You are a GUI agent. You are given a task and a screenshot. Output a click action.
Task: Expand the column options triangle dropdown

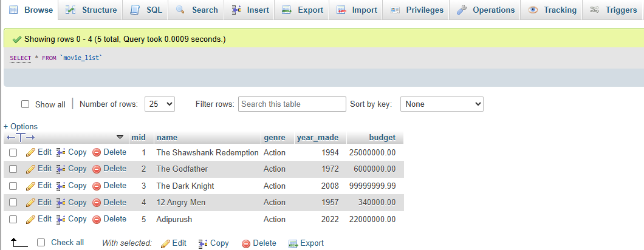tap(120, 138)
